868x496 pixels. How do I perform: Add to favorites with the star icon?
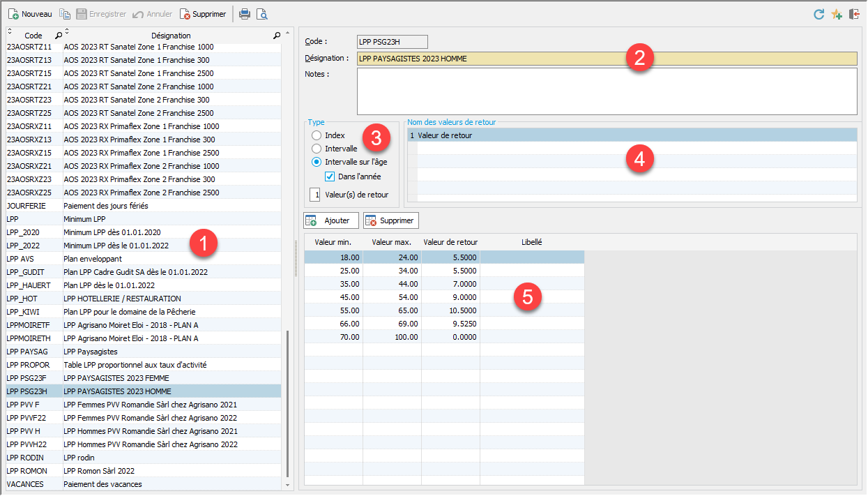tap(837, 14)
